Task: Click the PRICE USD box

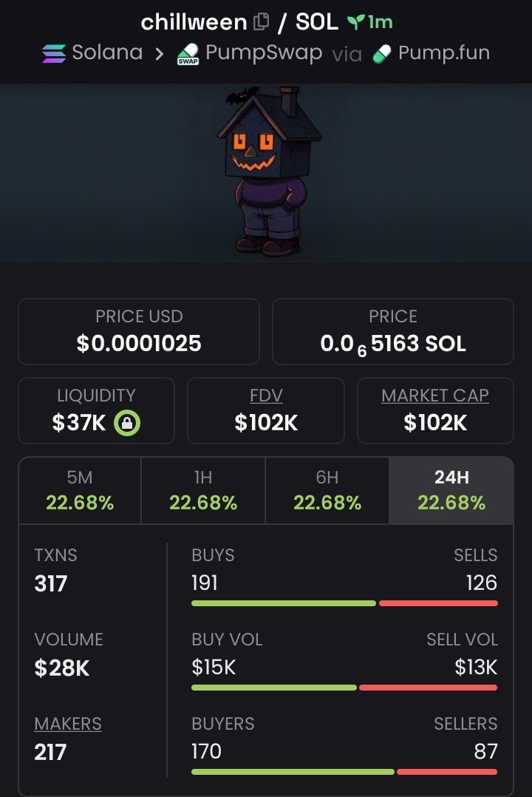Action: click(x=139, y=331)
